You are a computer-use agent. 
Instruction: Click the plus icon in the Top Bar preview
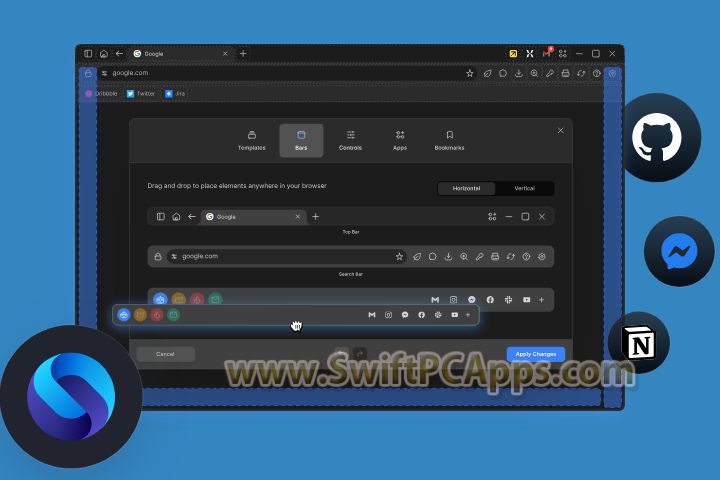(315, 217)
